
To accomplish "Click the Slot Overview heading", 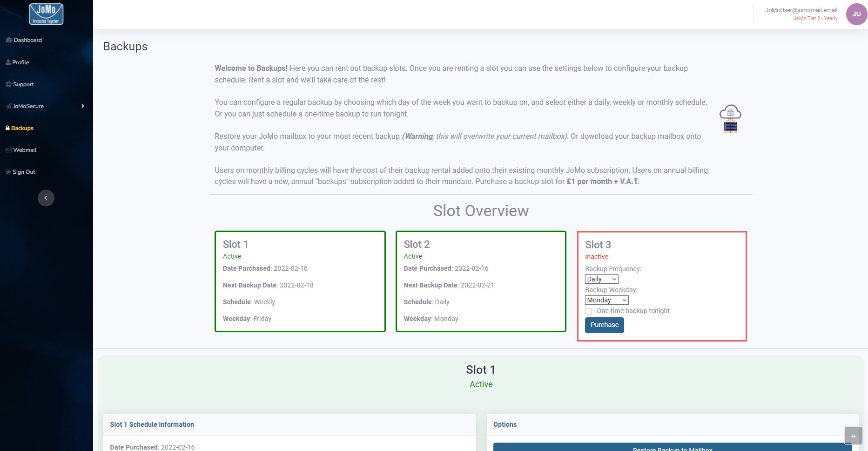I will click(x=481, y=211).
